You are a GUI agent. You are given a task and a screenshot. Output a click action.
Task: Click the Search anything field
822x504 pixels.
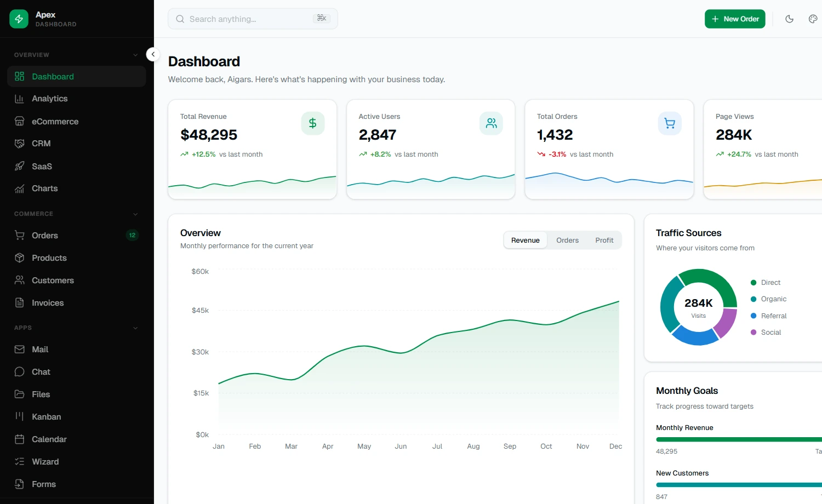tap(253, 19)
